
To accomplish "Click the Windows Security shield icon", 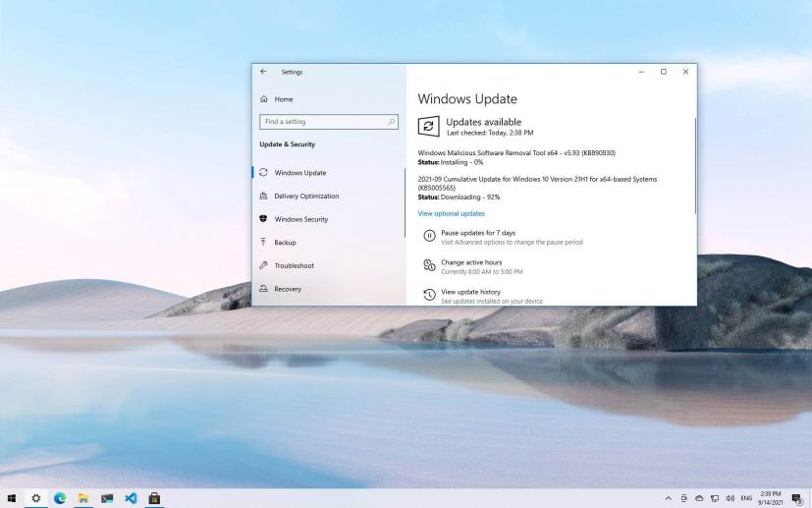I will click(263, 219).
